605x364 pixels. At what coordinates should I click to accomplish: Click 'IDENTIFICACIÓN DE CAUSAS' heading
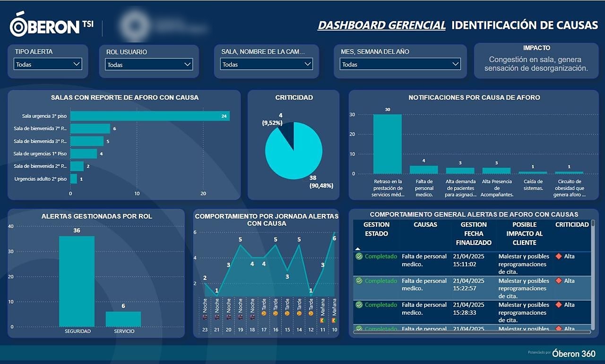(525, 25)
